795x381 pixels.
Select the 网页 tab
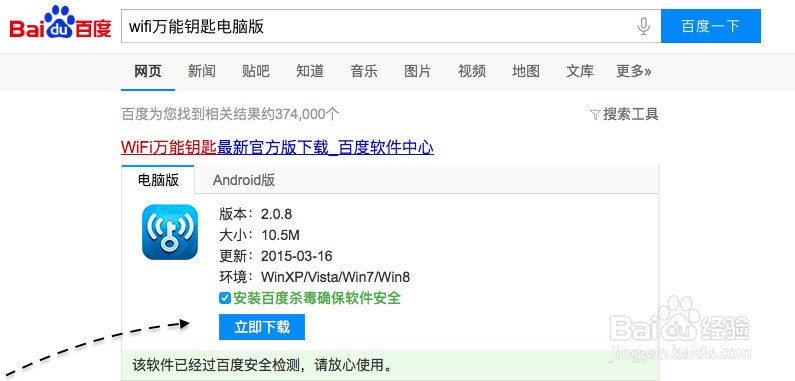148,71
